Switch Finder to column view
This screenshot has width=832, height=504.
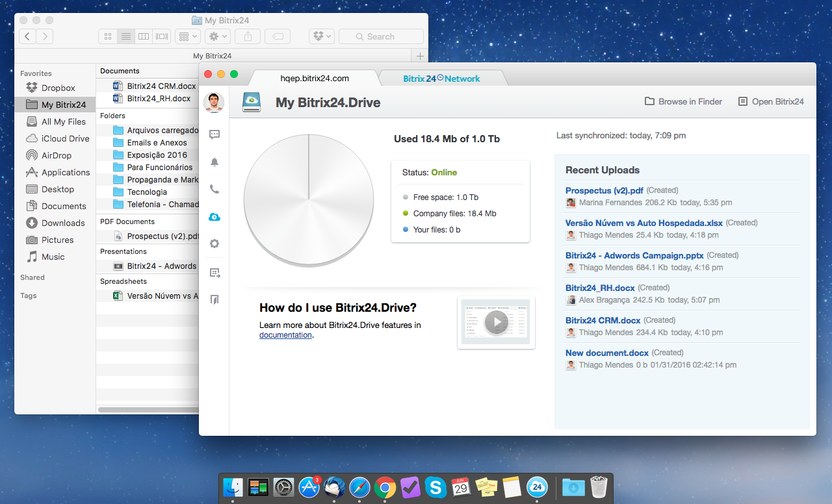tap(144, 36)
